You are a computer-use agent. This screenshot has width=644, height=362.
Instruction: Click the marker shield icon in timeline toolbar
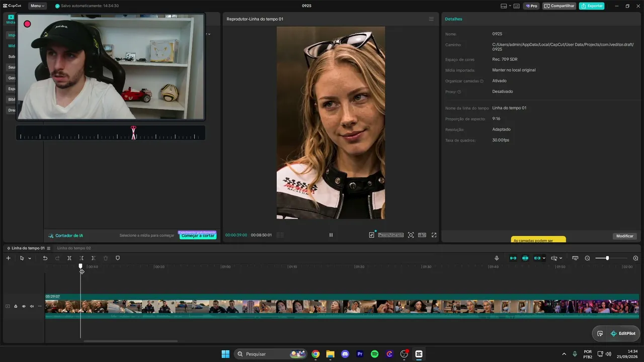118,258
